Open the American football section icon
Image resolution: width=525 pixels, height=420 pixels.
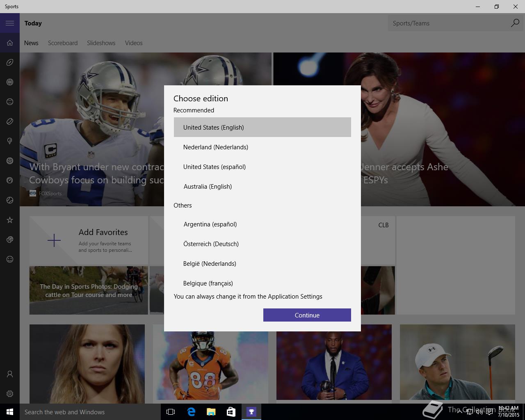[10, 62]
